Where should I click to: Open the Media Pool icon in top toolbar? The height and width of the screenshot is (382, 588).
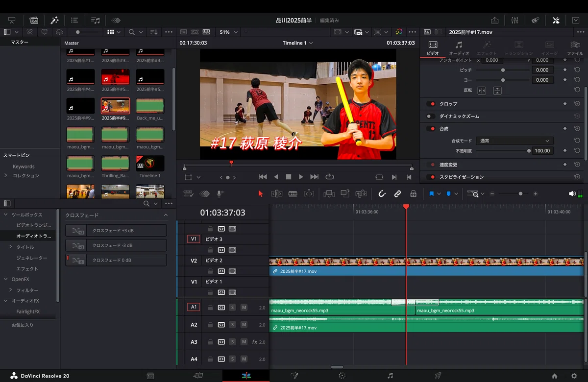(x=34, y=20)
